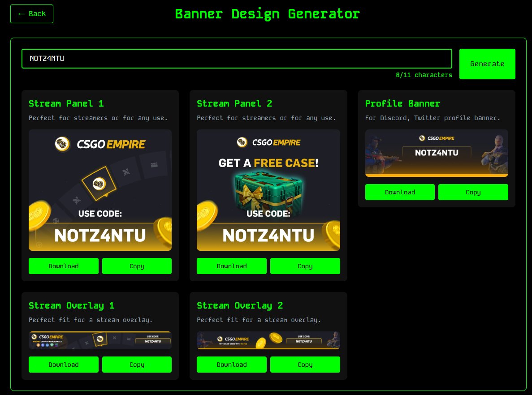Click Stream Panel 2 'Perfect for streamers' description
Image resolution: width=532 pixels, height=395 pixels.
(266, 118)
